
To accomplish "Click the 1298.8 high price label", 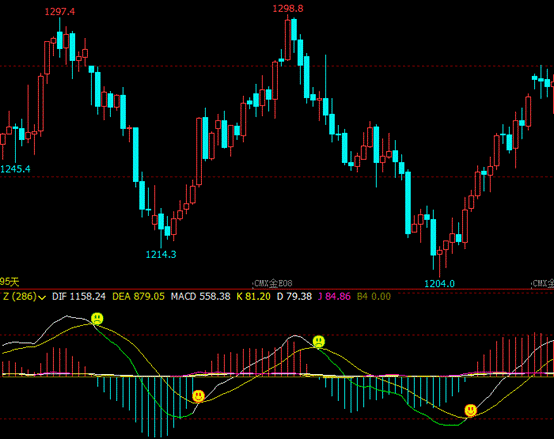I will point(288,8).
